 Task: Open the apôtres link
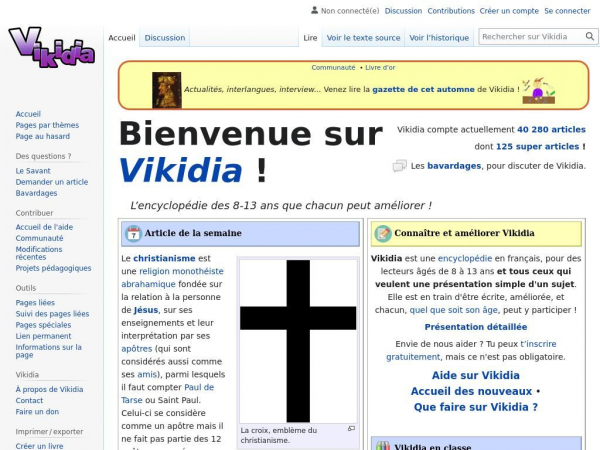click(x=137, y=349)
